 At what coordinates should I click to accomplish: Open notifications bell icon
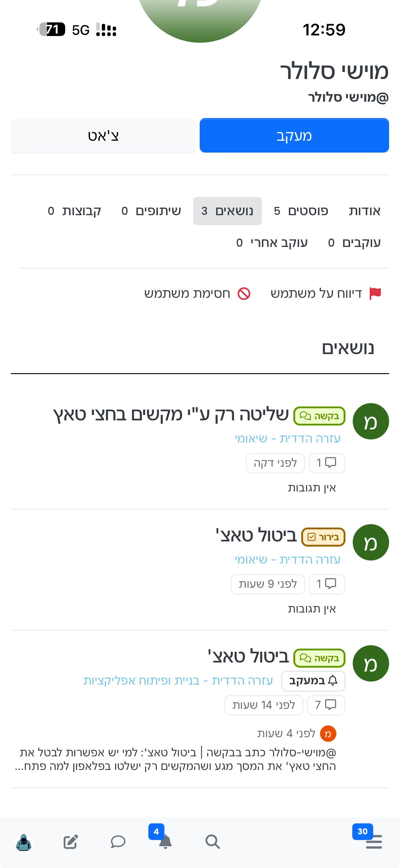point(165,841)
